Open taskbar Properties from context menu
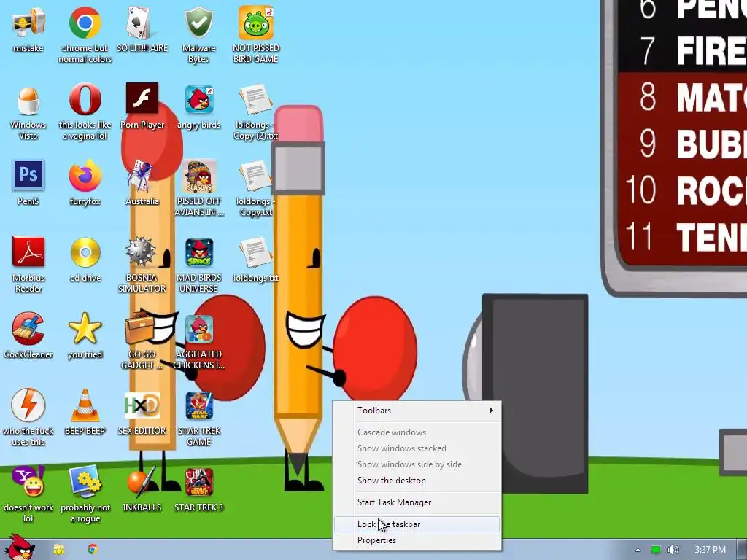The width and height of the screenshot is (747, 560). 417,540
